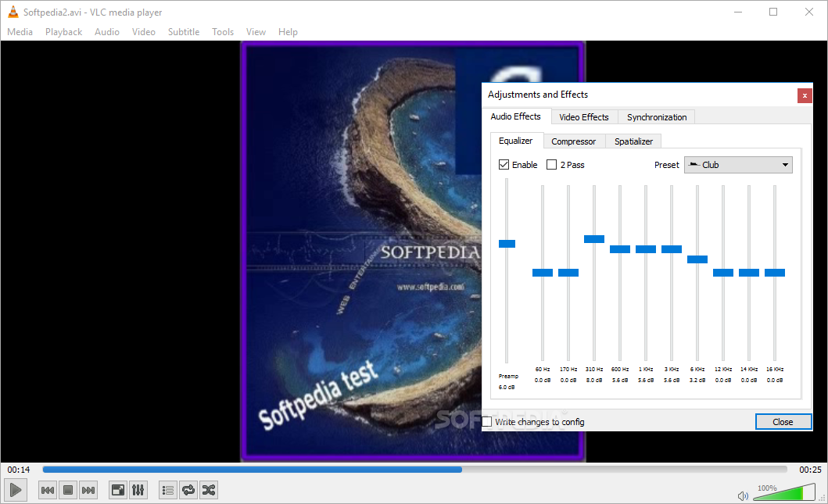The height and width of the screenshot is (504, 828).
Task: Uncheck the Enable equalizer checkbox
Action: pos(504,165)
